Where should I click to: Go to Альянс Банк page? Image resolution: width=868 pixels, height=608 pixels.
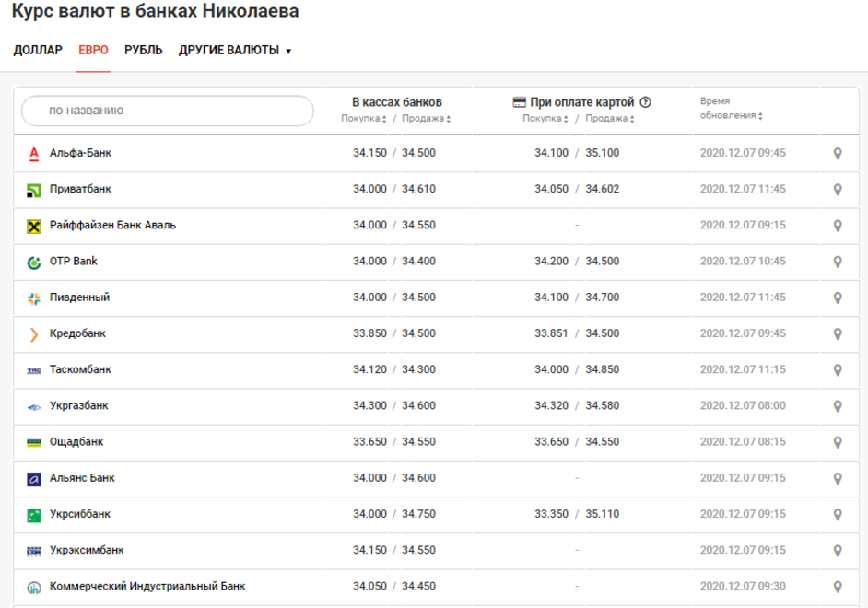pyautogui.click(x=82, y=478)
